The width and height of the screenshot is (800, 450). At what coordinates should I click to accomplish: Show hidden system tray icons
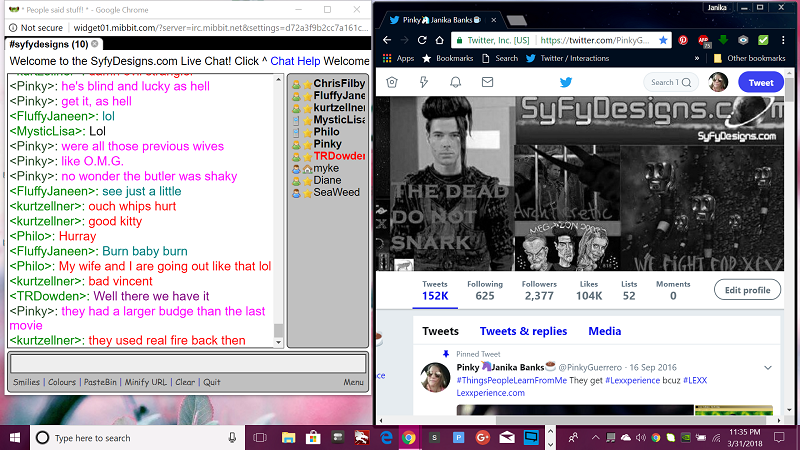pyautogui.click(x=595, y=437)
